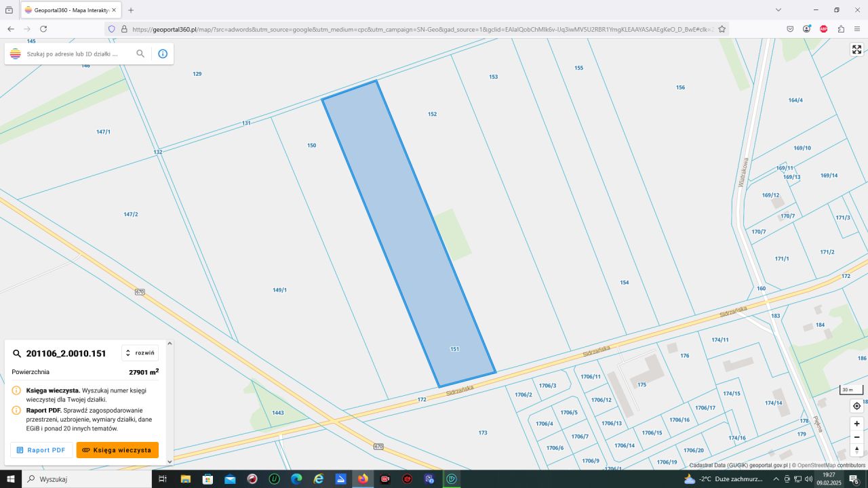Select parcel 150 on the map

(311, 145)
